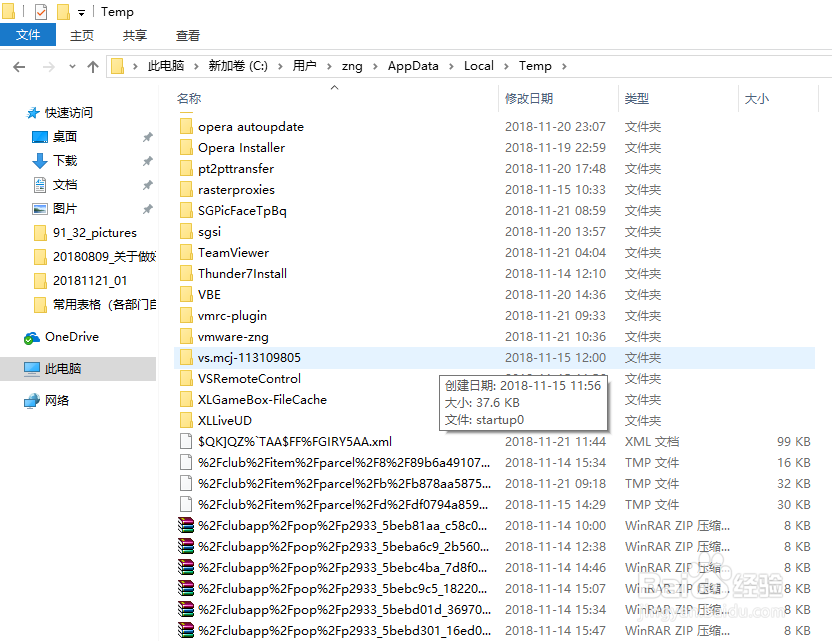Unpin 下载 from Quick access
This screenshot has height=641, width=832.
[148, 160]
